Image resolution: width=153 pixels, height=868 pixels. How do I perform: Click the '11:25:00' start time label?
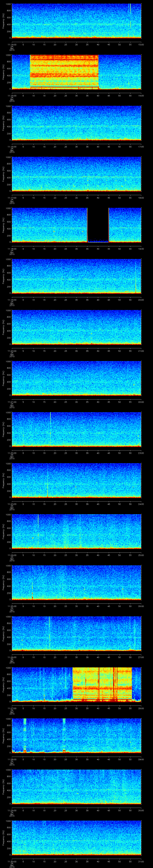(12, 606)
